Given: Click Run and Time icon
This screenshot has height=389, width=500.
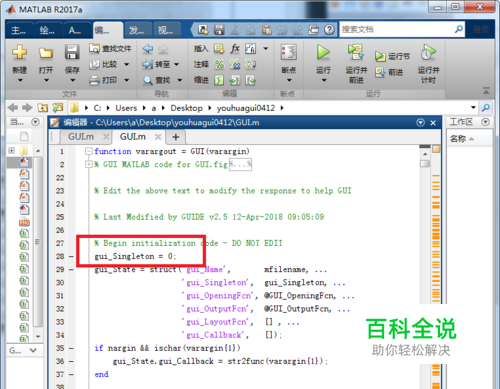Looking at the screenshot, I should point(428,52).
